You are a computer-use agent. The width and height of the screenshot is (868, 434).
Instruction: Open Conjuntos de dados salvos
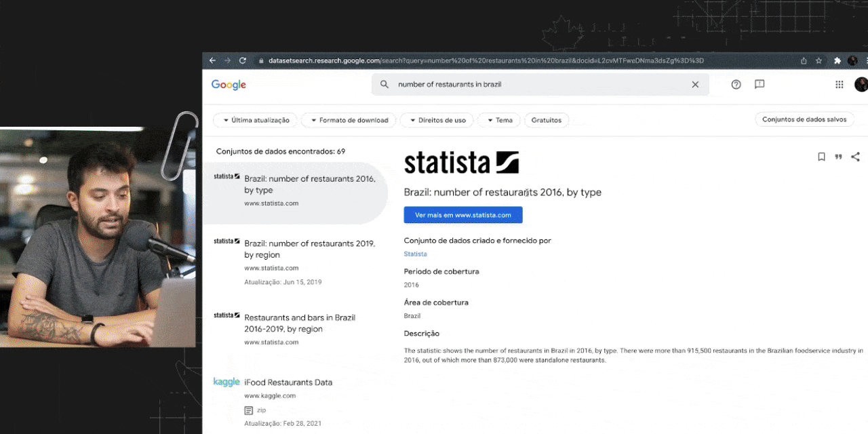pyautogui.click(x=804, y=119)
